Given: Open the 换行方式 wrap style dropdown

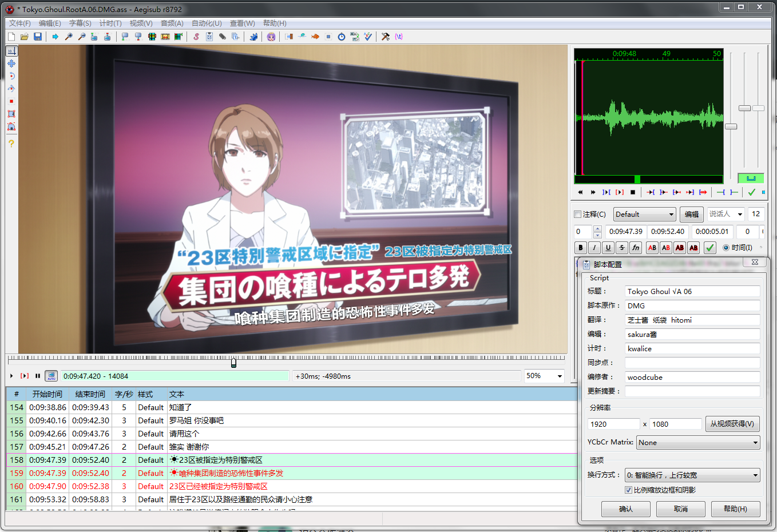Looking at the screenshot, I should coord(692,475).
